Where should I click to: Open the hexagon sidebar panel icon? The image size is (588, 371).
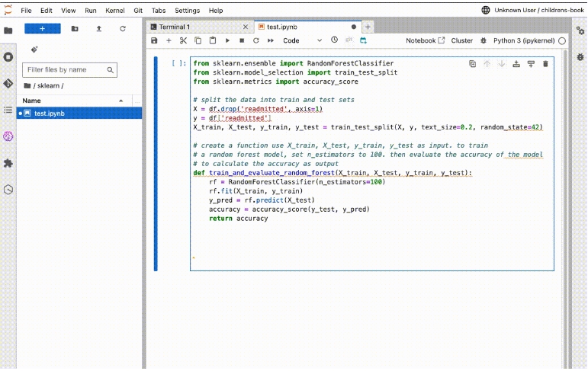click(8, 190)
